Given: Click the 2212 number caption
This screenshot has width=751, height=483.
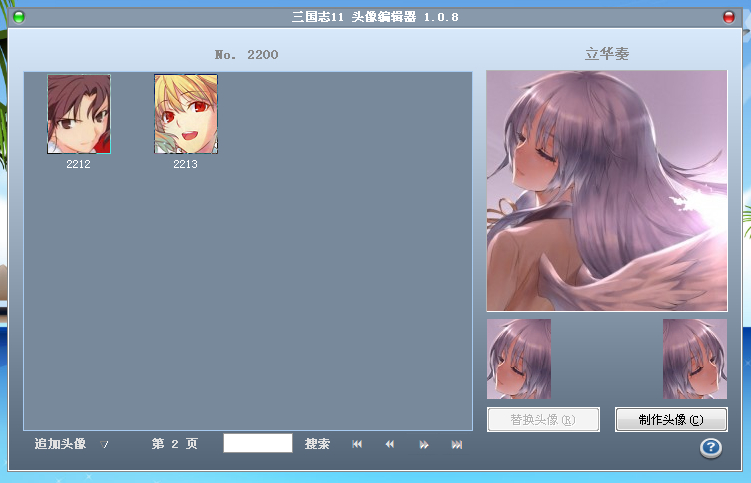Looking at the screenshot, I should click(79, 164).
